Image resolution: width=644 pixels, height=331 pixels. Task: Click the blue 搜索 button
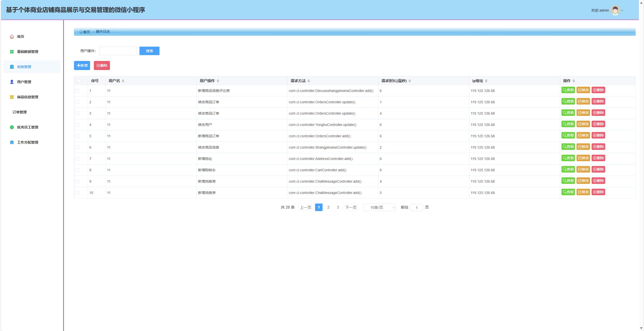point(149,51)
